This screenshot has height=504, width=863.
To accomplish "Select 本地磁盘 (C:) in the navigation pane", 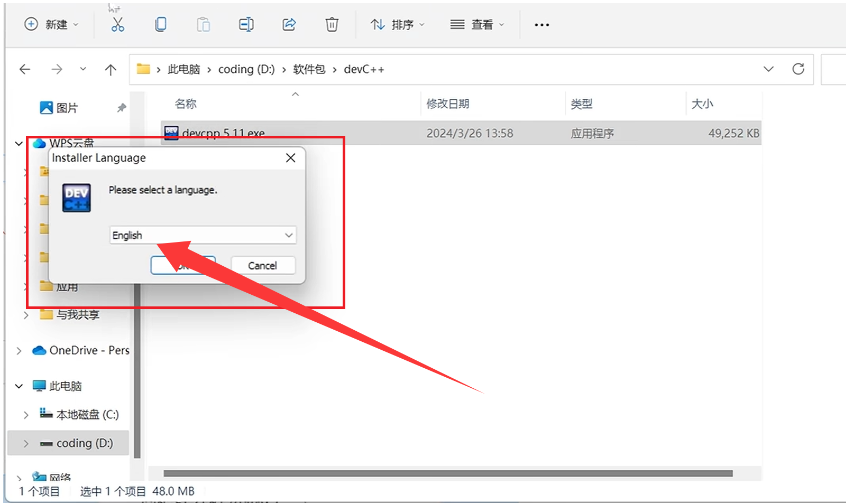I will [87, 415].
